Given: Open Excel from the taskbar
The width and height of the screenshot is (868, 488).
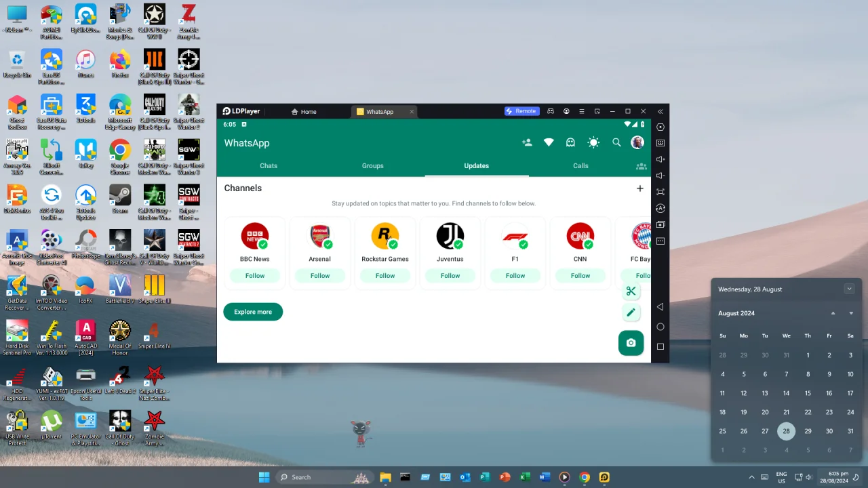Looking at the screenshot, I should coord(525,477).
